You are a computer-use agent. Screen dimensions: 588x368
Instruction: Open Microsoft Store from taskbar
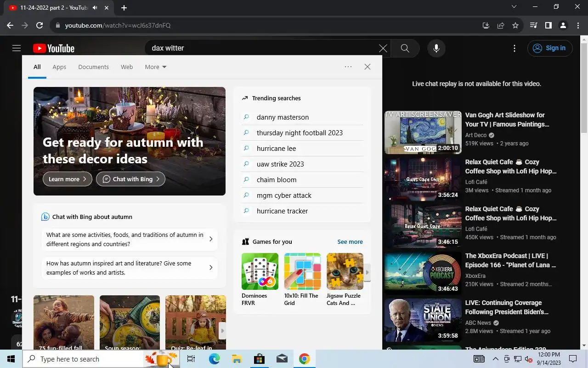[x=259, y=359]
